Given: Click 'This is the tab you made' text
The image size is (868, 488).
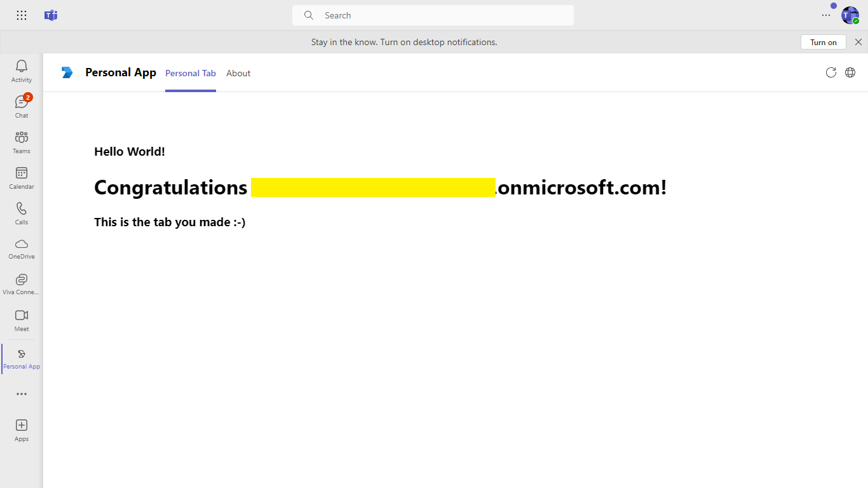Looking at the screenshot, I should point(170,222).
